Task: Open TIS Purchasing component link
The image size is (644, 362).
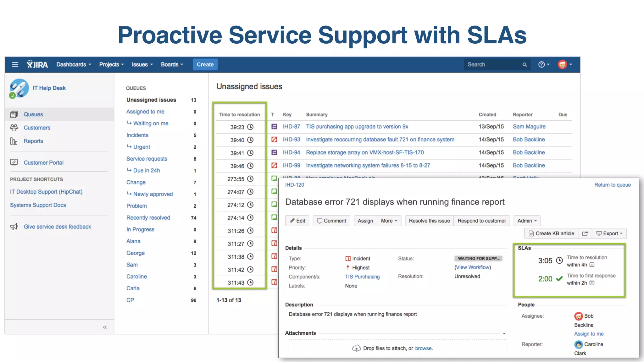Action: [362, 277]
